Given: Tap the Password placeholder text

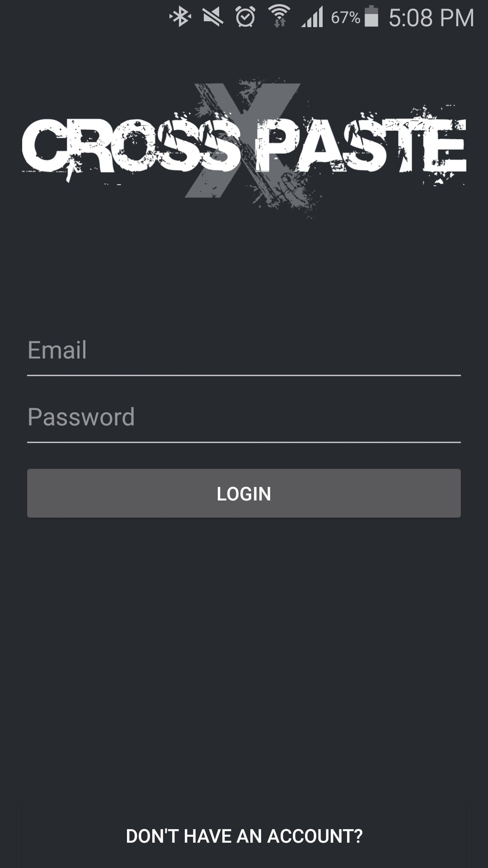Looking at the screenshot, I should click(x=81, y=417).
